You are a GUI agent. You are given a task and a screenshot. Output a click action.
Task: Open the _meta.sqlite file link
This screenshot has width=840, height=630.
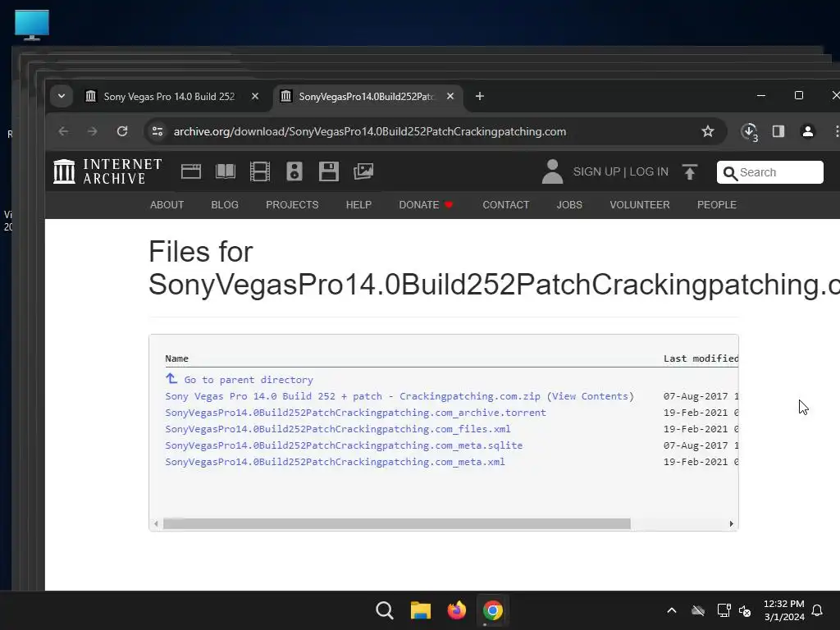344,445
